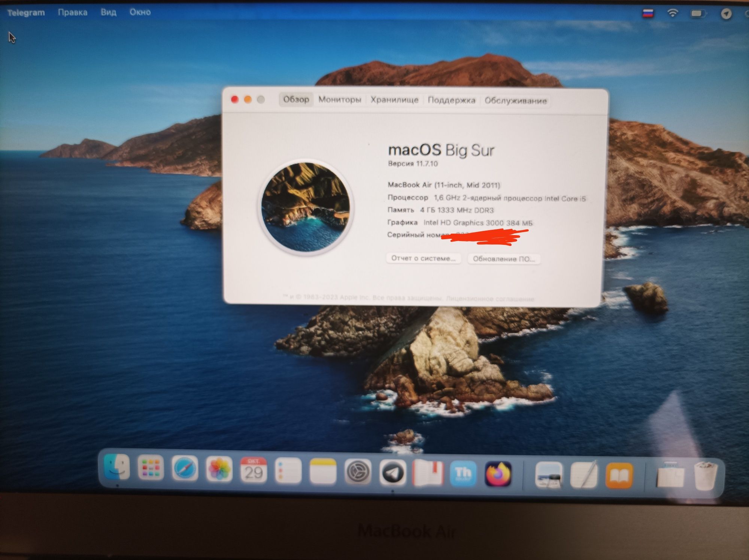Open System Preferences gear in dock
This screenshot has height=560, width=749.
pos(358,472)
